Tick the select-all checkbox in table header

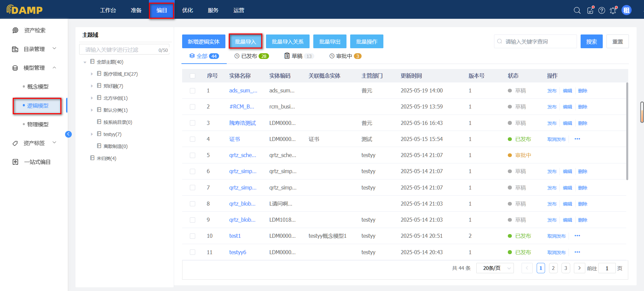tap(193, 76)
